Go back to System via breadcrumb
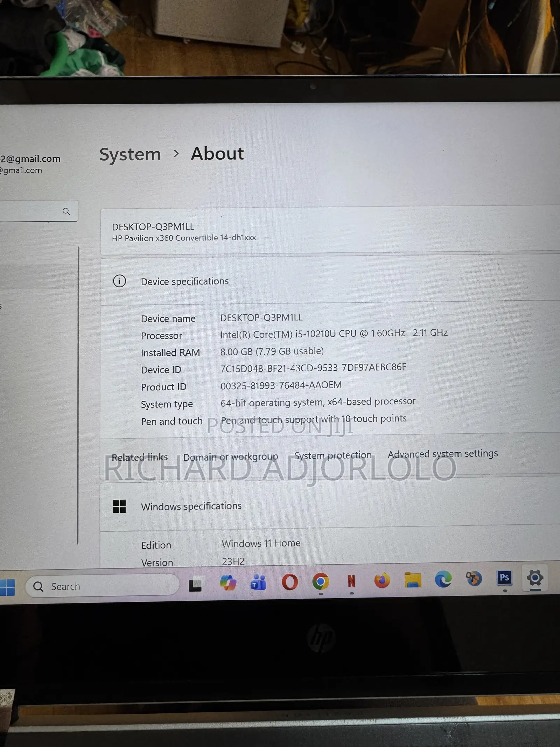Image resolution: width=560 pixels, height=747 pixels. 130,154
